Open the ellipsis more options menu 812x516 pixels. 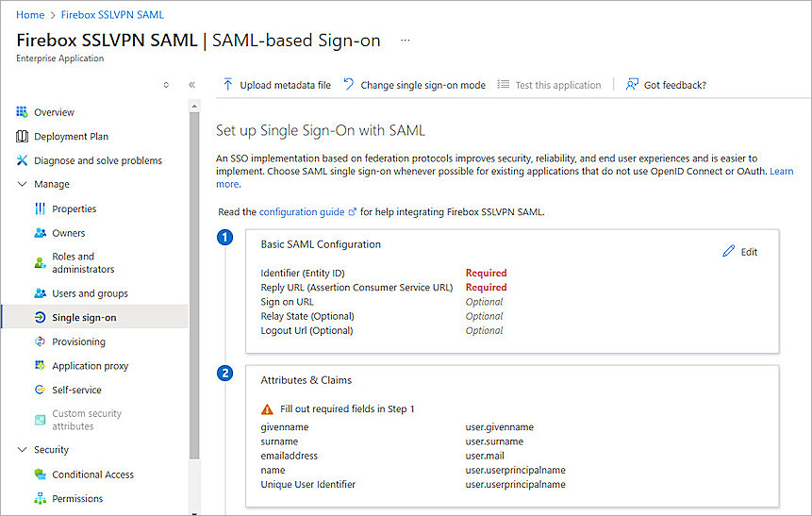pyautogui.click(x=406, y=41)
